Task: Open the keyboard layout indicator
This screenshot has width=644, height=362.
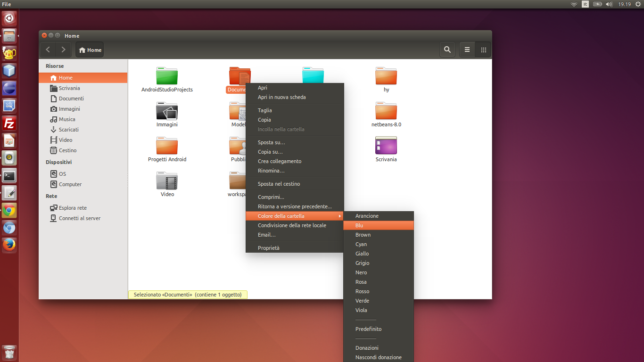Action: pos(585,4)
